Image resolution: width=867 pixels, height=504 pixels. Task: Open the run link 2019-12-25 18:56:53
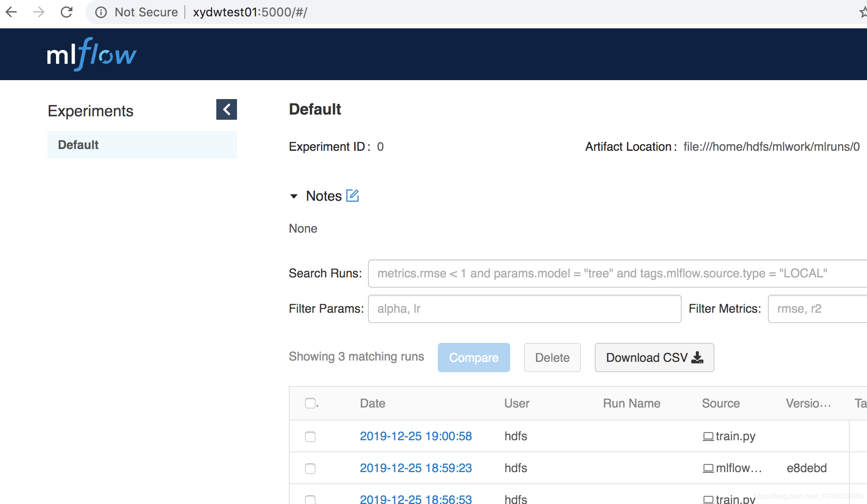tap(415, 499)
